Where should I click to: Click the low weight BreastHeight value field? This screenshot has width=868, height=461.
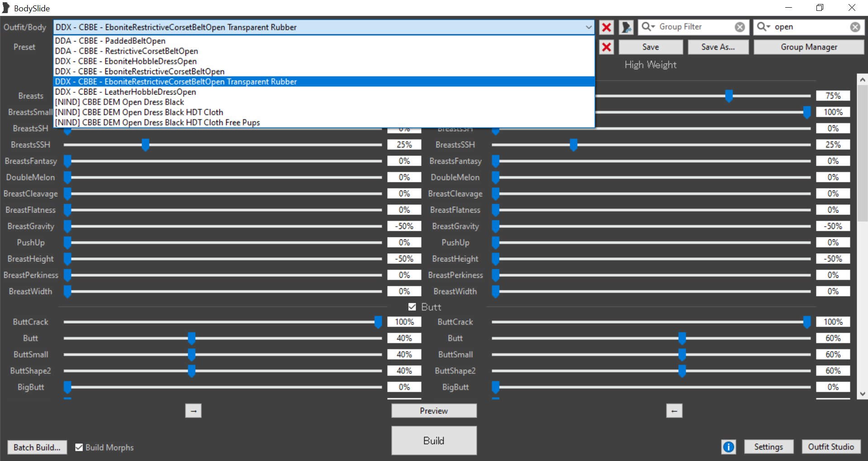click(x=404, y=259)
